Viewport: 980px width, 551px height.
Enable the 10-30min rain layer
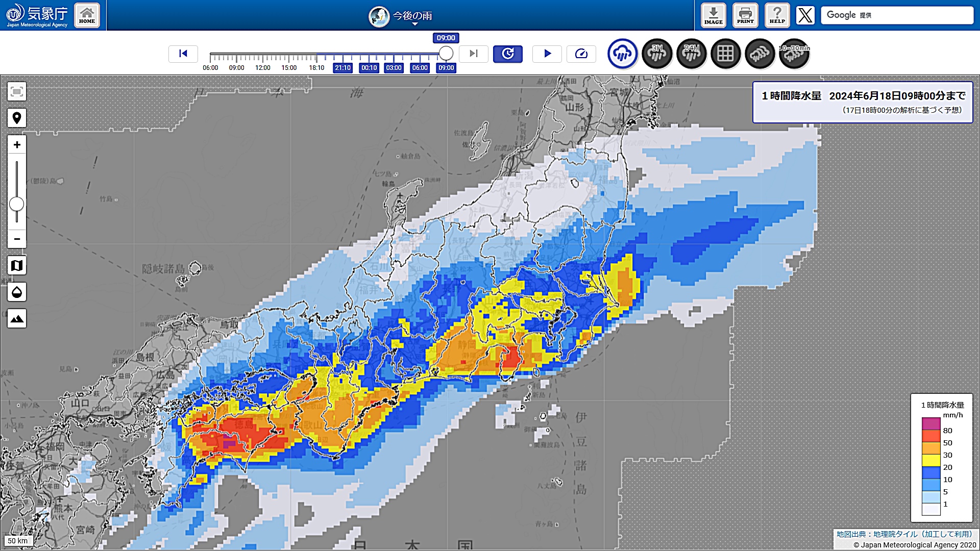794,53
